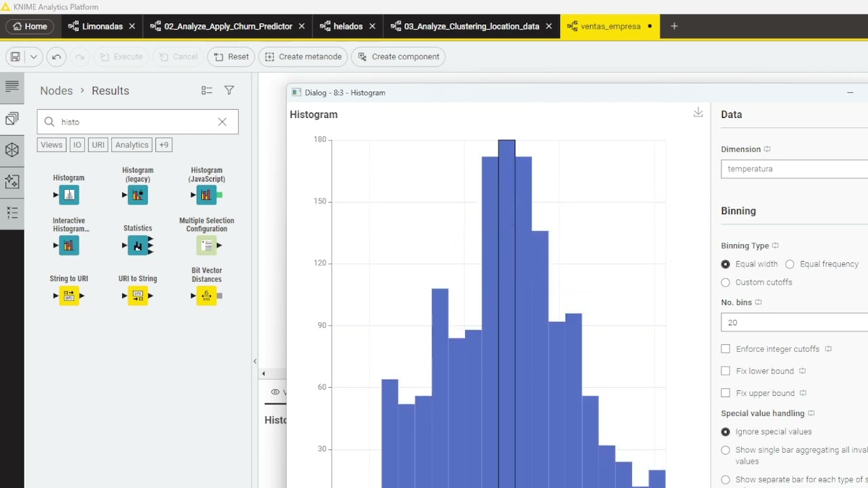Enable Fix lower bound checkbox
Image resolution: width=868 pixels, height=488 pixels.
[726, 371]
